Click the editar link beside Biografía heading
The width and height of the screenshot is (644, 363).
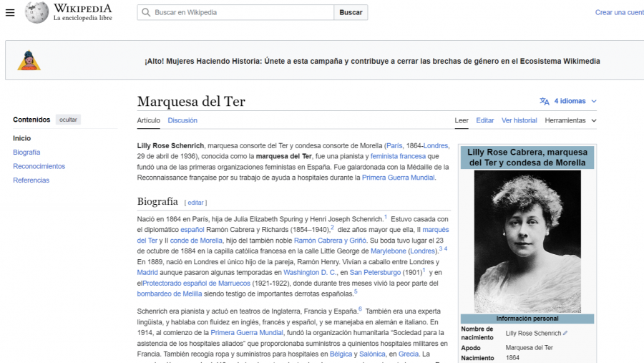click(195, 203)
